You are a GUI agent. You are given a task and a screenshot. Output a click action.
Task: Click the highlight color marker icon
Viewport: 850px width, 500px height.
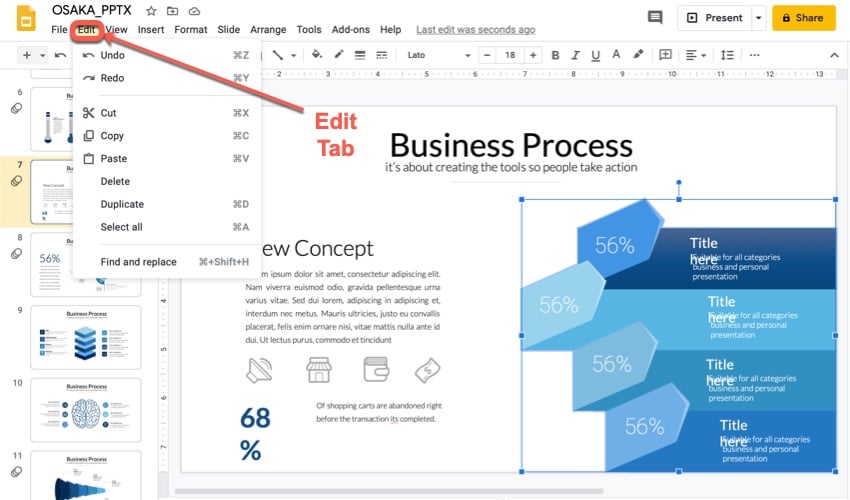coord(637,55)
